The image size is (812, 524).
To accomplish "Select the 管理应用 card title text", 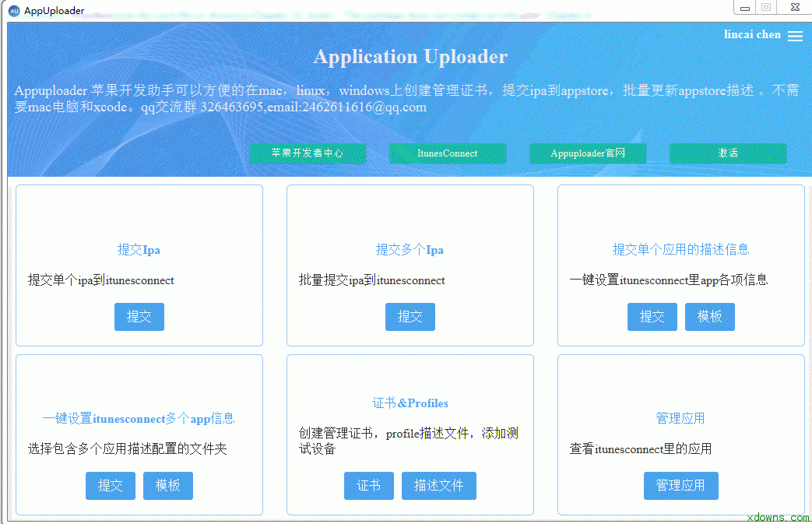I will [680, 418].
